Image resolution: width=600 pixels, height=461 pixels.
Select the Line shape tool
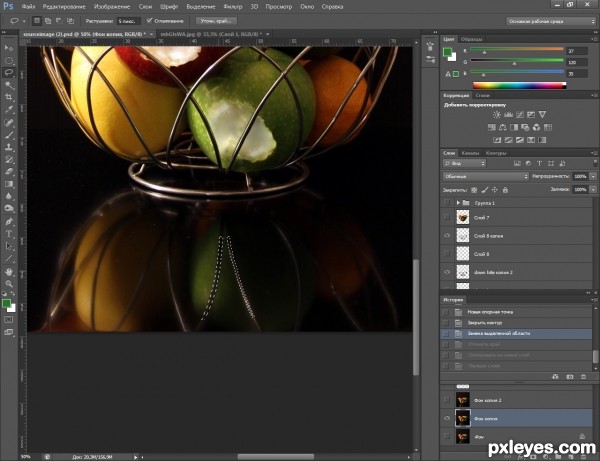coord(8,259)
